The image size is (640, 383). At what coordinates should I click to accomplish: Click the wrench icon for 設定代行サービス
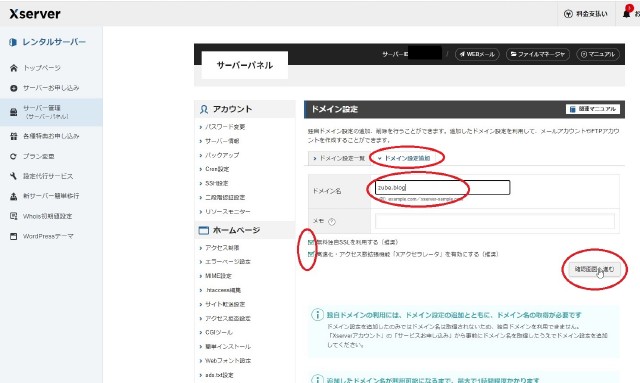[13, 176]
